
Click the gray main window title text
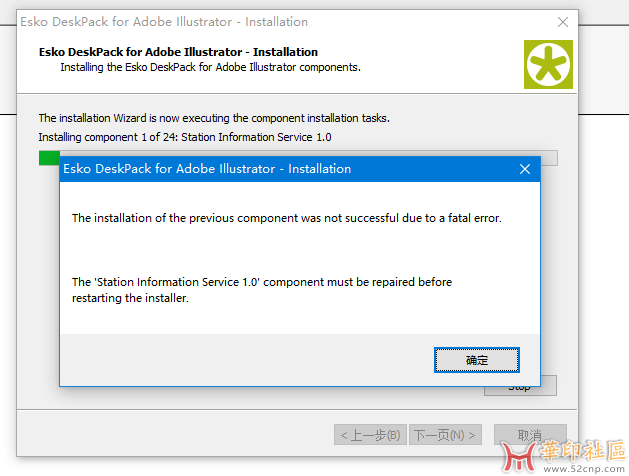[x=164, y=22]
